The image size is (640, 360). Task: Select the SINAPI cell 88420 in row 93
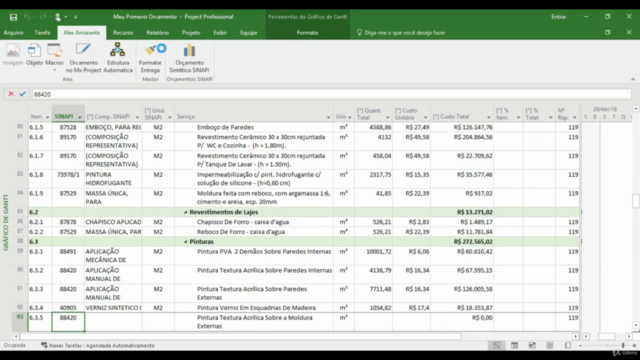click(x=68, y=322)
